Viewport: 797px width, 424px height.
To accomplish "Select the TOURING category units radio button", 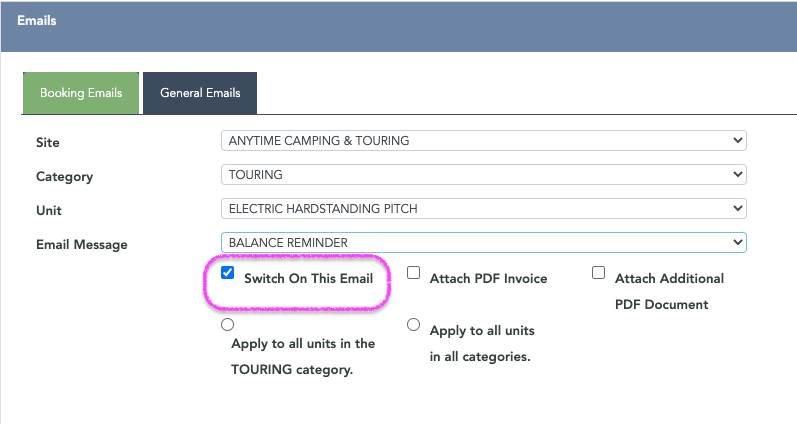I will pyautogui.click(x=227, y=324).
